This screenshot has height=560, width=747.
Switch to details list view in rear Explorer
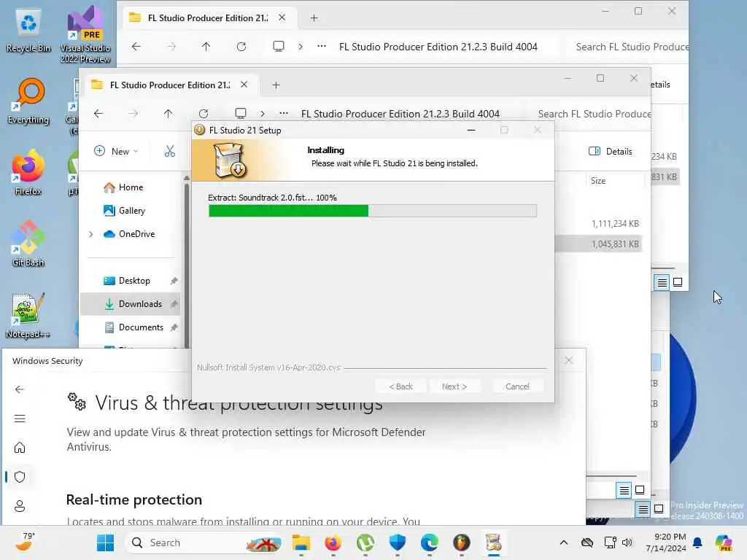pos(662,282)
